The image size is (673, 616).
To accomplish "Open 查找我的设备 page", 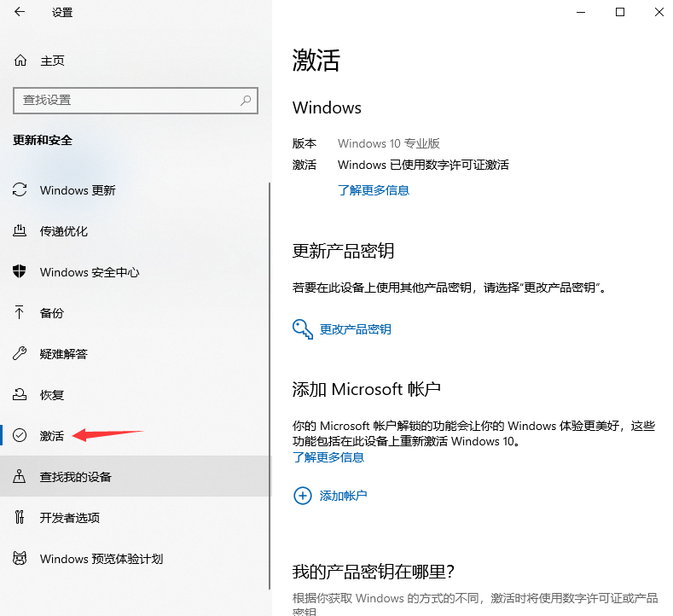I will point(75,477).
